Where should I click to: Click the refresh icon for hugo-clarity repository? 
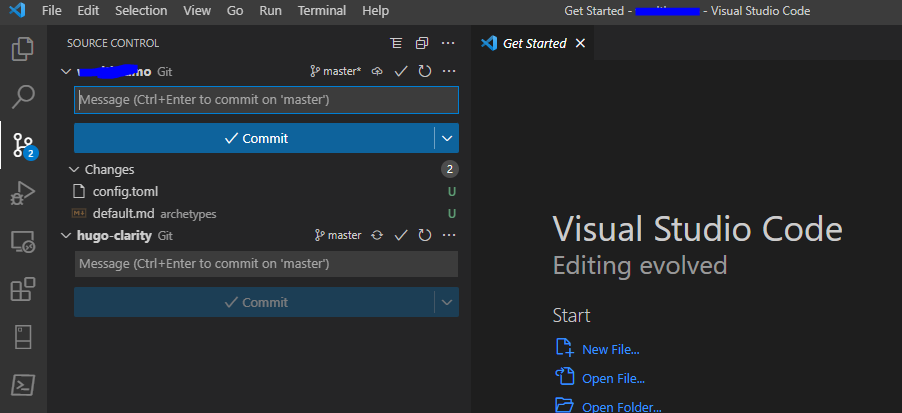[x=425, y=236]
